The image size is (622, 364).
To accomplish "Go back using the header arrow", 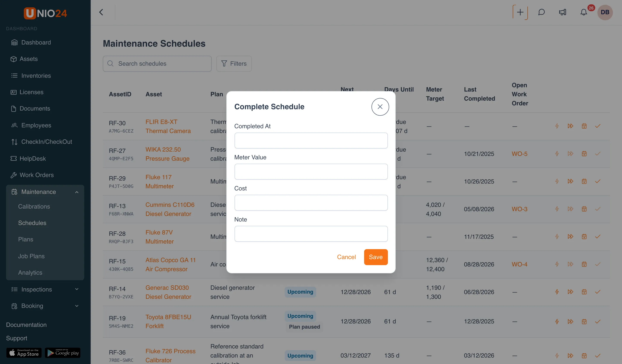I will pyautogui.click(x=101, y=12).
